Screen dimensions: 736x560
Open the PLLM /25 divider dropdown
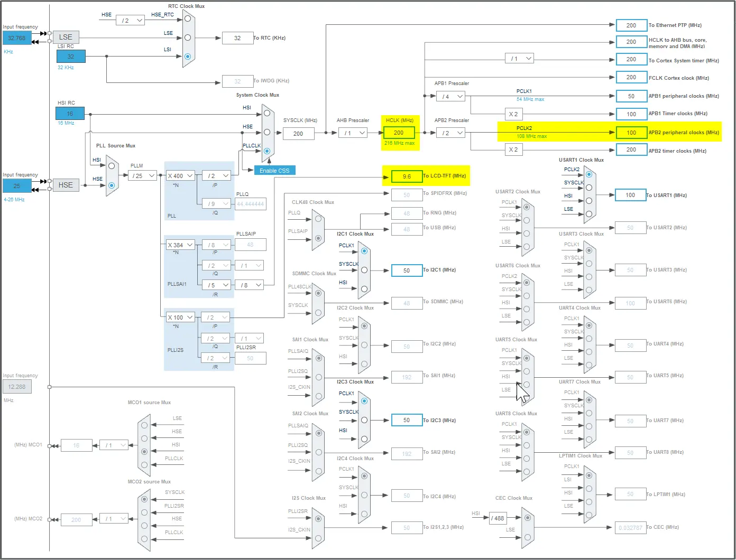click(x=142, y=175)
